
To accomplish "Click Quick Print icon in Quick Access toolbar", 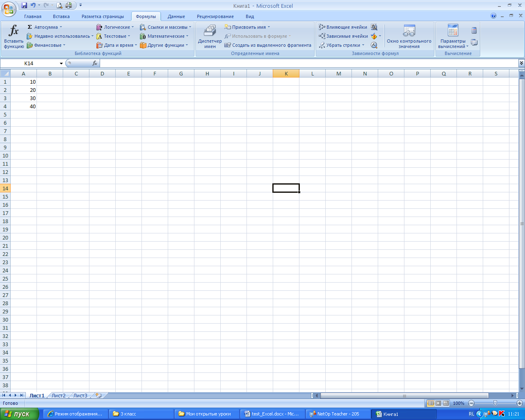I will [x=68, y=6].
